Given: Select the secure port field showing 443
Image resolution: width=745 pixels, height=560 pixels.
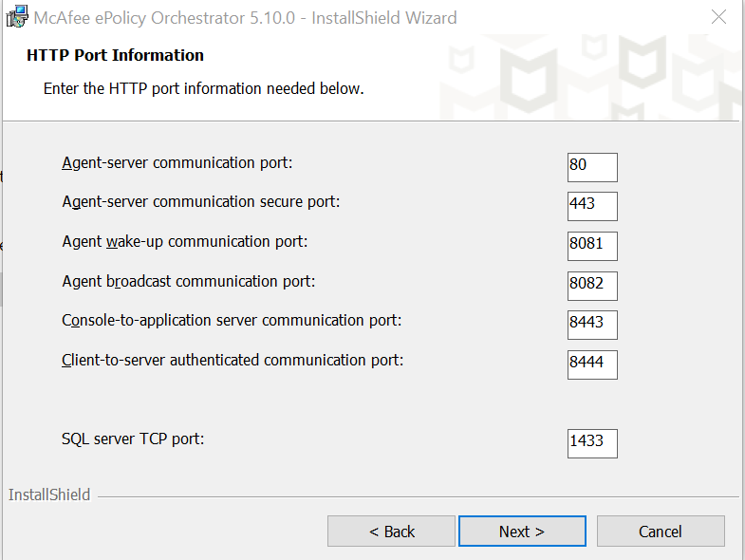Looking at the screenshot, I should pyautogui.click(x=592, y=206).
